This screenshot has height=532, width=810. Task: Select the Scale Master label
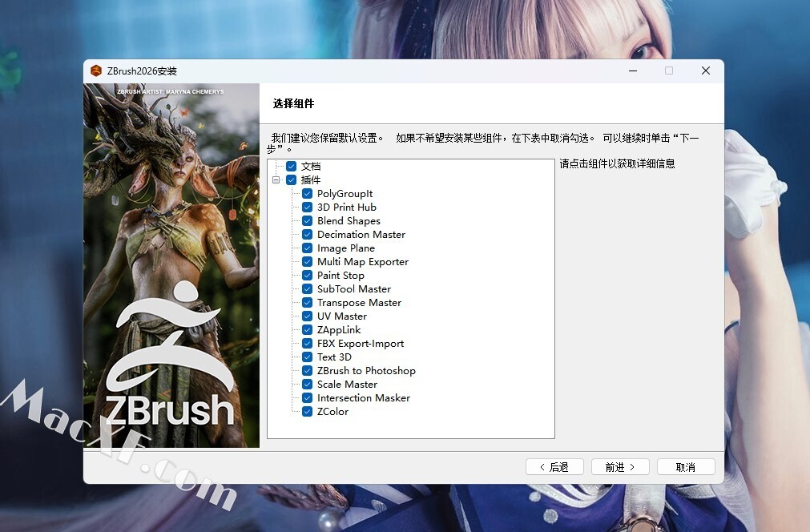(x=347, y=385)
